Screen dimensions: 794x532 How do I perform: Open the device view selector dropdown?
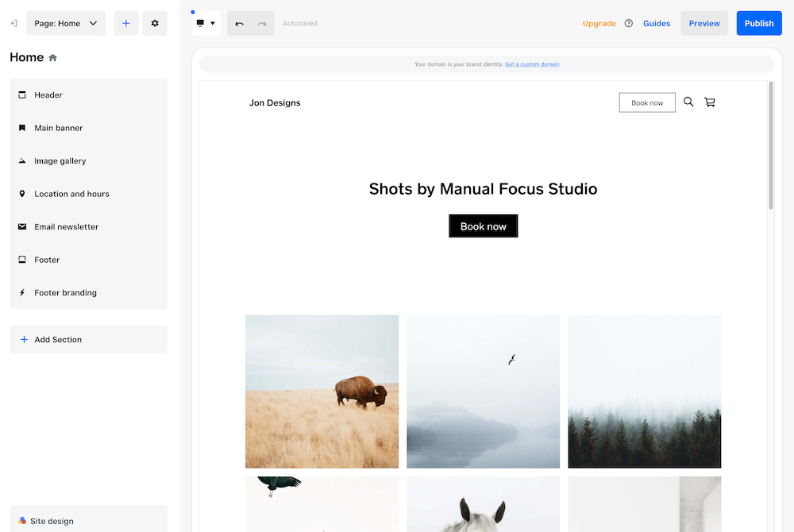coord(206,23)
